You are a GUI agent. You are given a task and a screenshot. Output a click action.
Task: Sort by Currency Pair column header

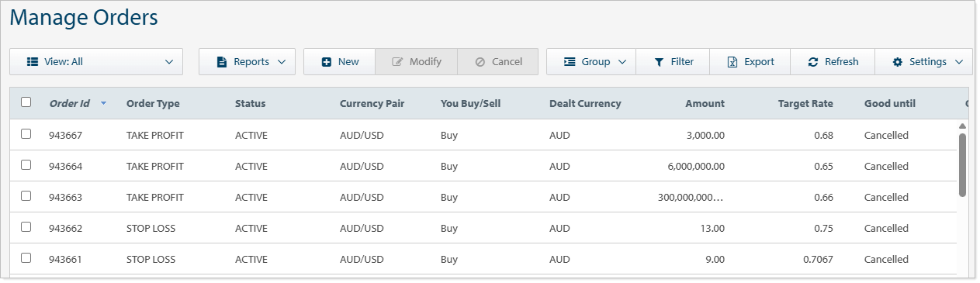point(372,103)
